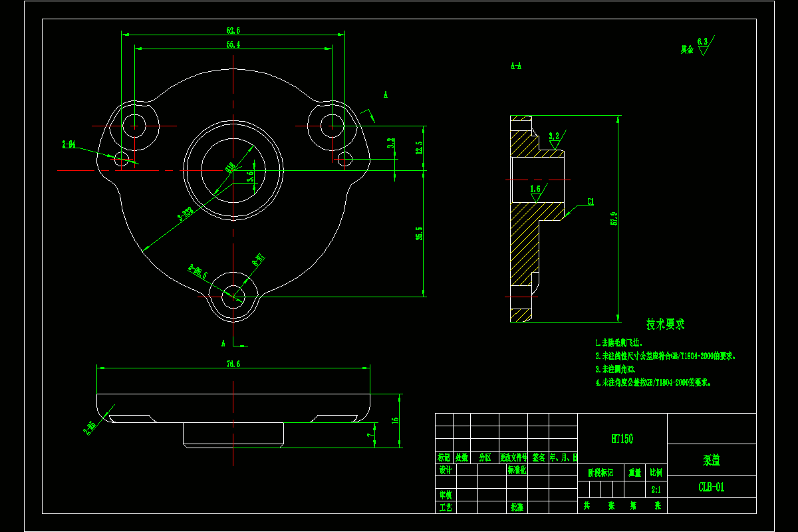Click the 15 height dimension text
The image size is (798, 532).
coord(395,420)
